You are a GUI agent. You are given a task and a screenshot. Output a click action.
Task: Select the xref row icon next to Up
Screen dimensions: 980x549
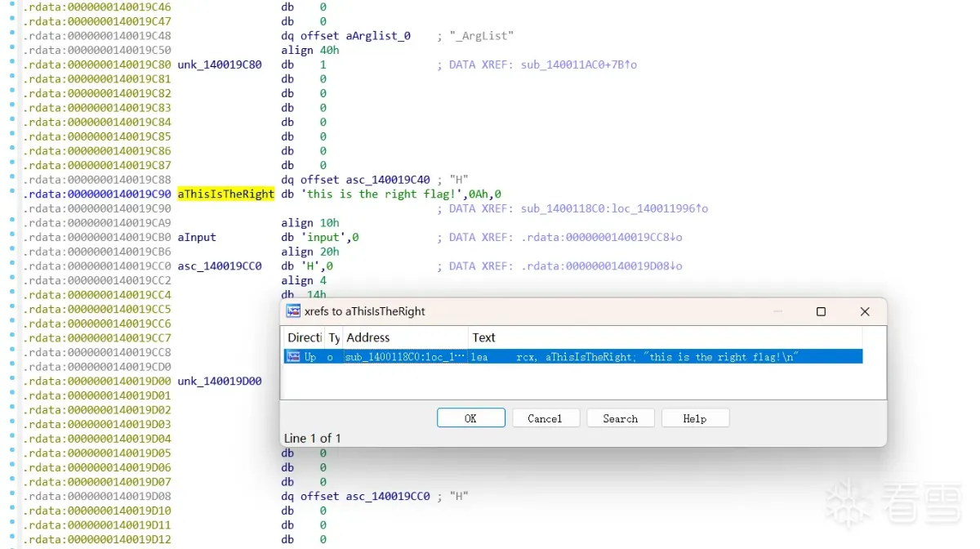[x=293, y=357]
